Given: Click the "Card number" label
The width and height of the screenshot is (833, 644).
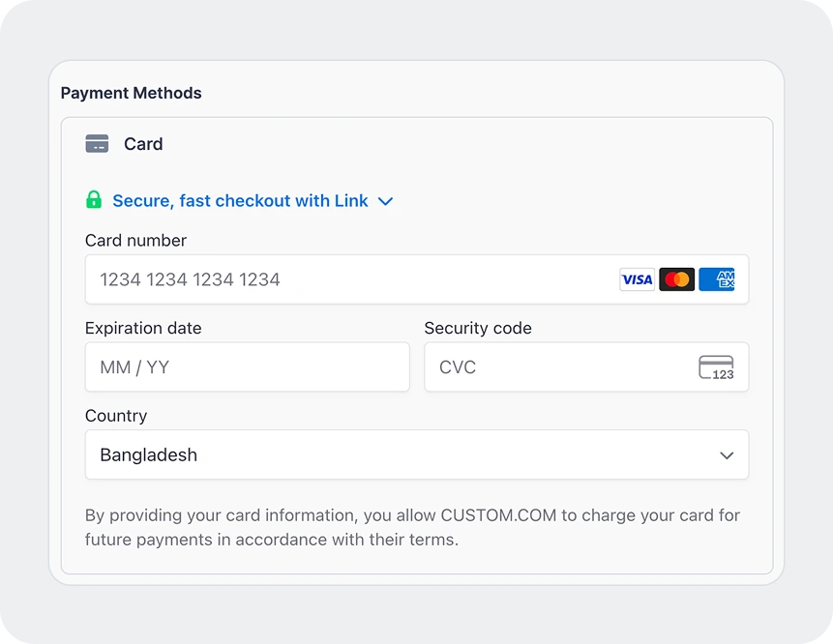Looking at the screenshot, I should pyautogui.click(x=135, y=241).
